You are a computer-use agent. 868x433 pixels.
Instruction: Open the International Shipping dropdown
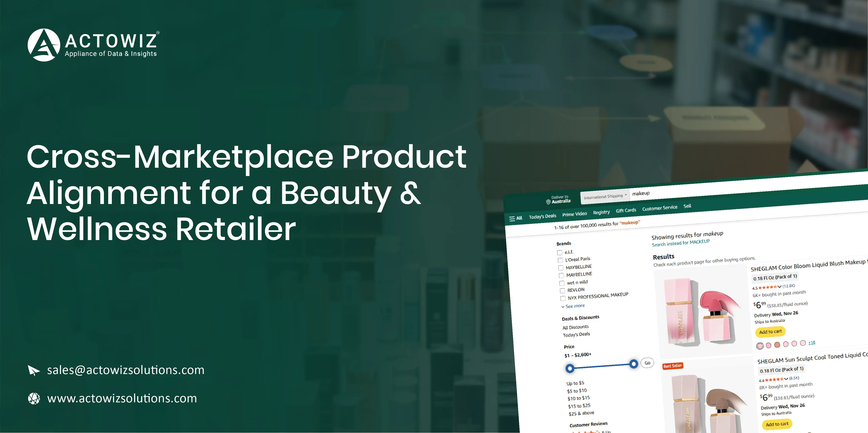point(605,197)
